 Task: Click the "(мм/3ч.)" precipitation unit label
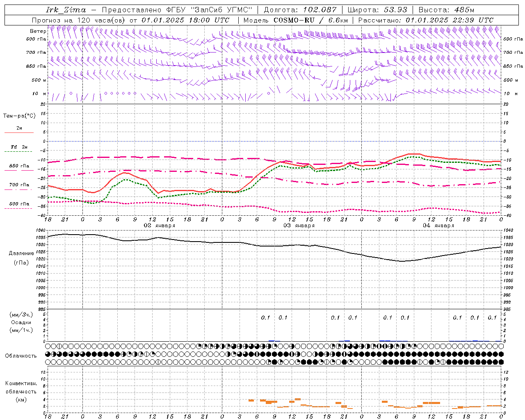click(21, 315)
